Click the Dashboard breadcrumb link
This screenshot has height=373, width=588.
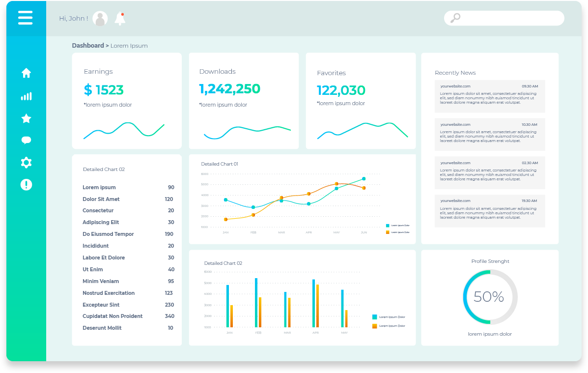(x=88, y=45)
